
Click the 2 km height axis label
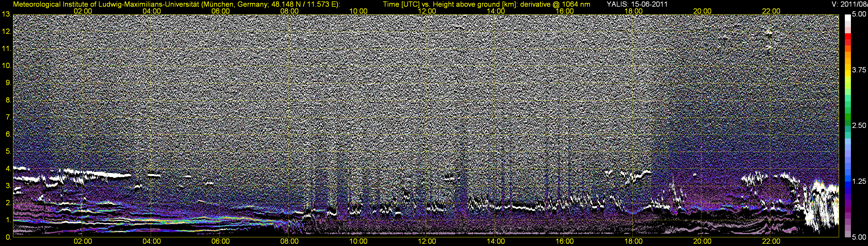[x=8, y=203]
